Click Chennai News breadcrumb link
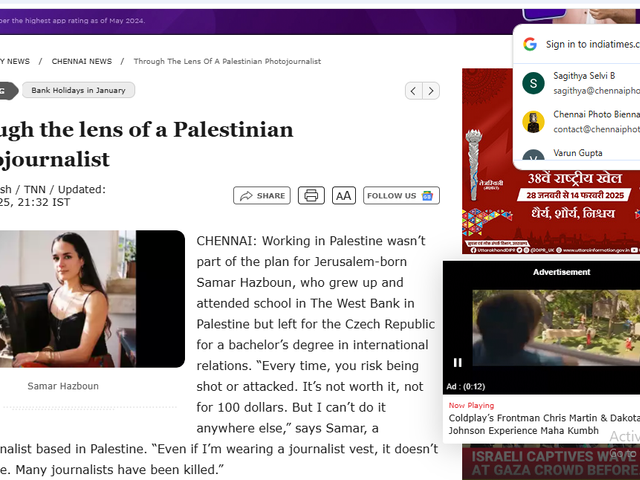The width and height of the screenshot is (640, 480). point(82,61)
